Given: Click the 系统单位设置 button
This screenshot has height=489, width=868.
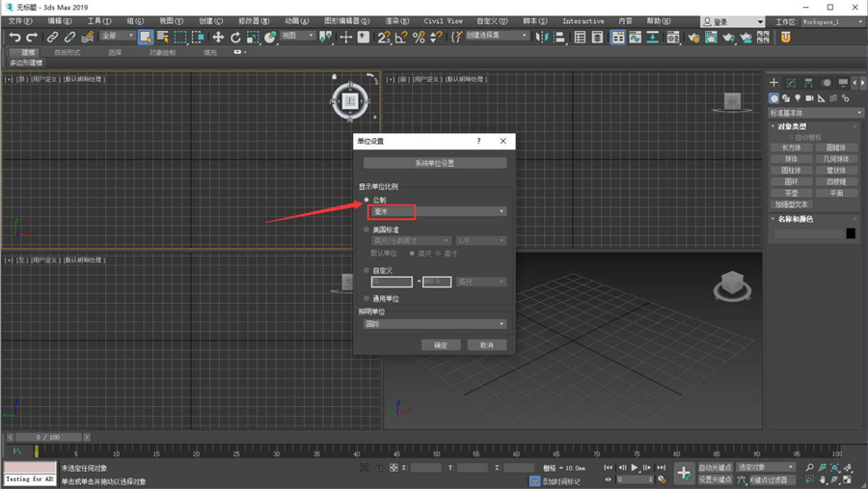Looking at the screenshot, I should coord(435,163).
